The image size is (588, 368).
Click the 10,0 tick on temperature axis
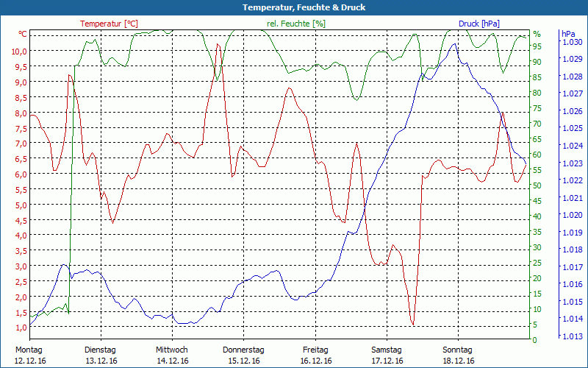20,51
